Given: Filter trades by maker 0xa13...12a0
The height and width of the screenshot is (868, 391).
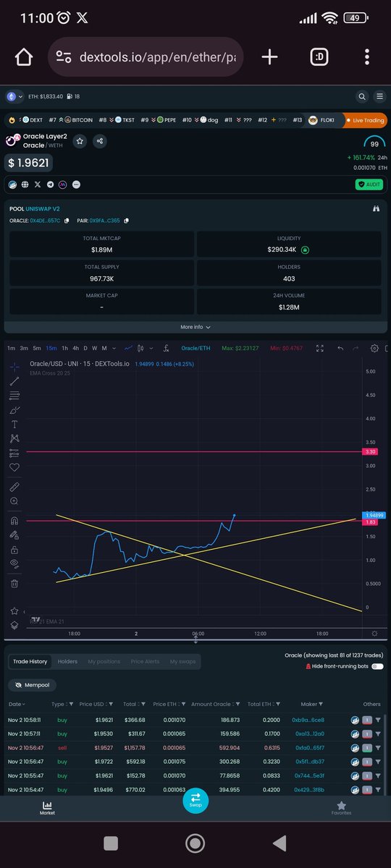Looking at the screenshot, I should click(x=377, y=733).
